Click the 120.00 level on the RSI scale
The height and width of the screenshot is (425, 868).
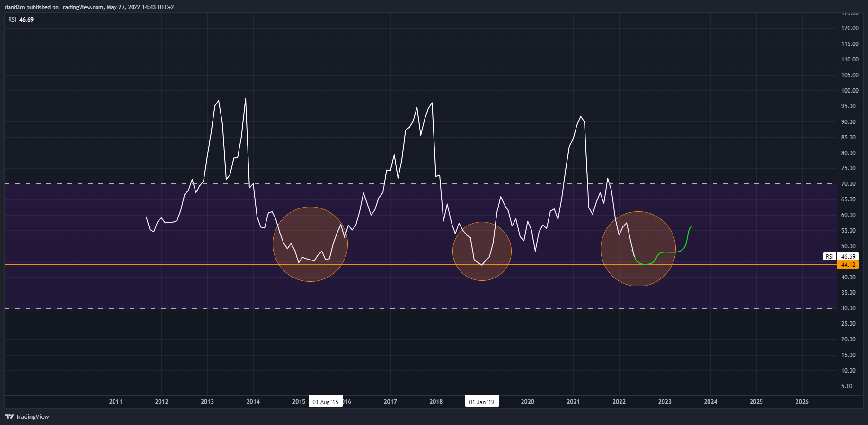(850, 28)
